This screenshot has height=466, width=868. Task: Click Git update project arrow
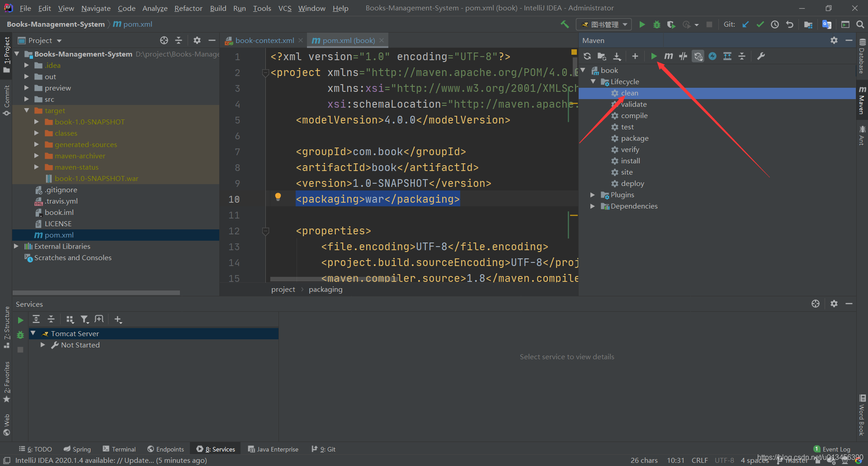point(745,24)
